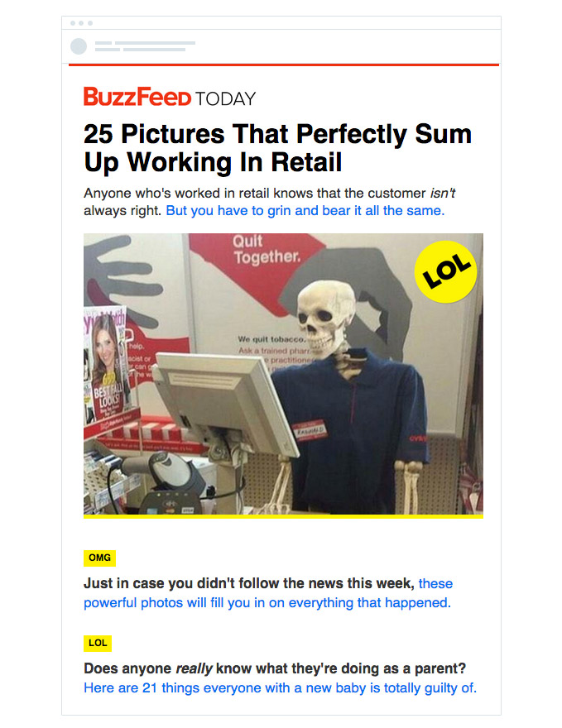
Task: Click the red divider line under header
Action: pos(284,65)
